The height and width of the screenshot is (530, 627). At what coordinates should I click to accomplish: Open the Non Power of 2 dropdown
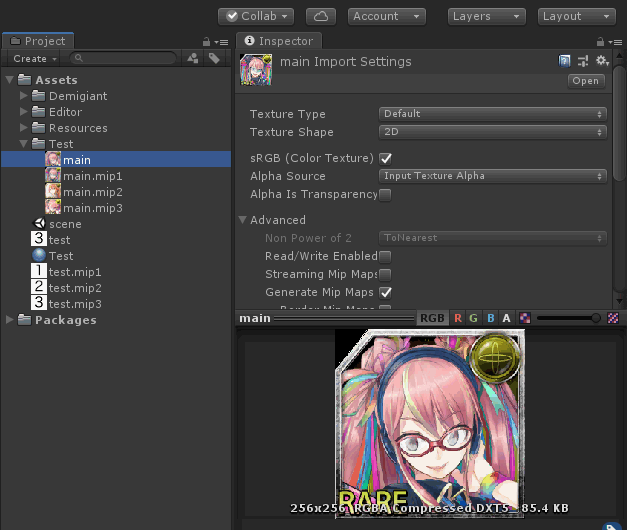[493, 238]
